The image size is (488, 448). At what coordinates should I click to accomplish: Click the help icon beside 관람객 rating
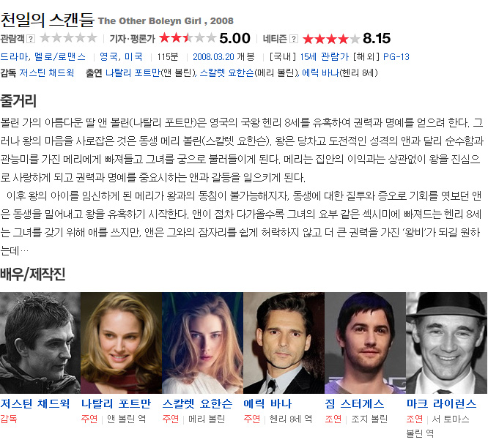coord(31,39)
